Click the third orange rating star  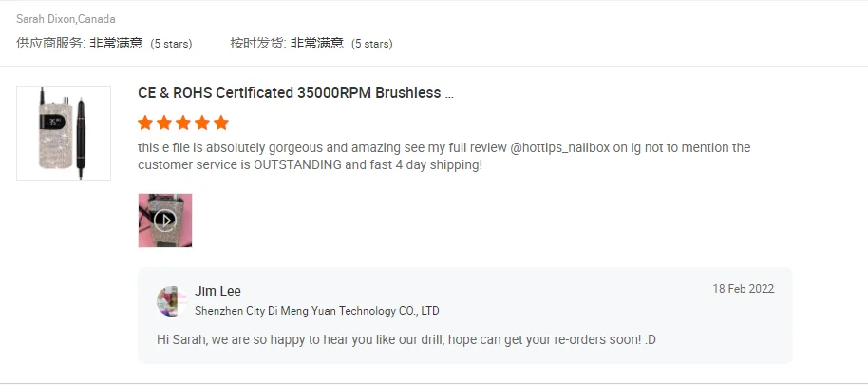coord(183,123)
